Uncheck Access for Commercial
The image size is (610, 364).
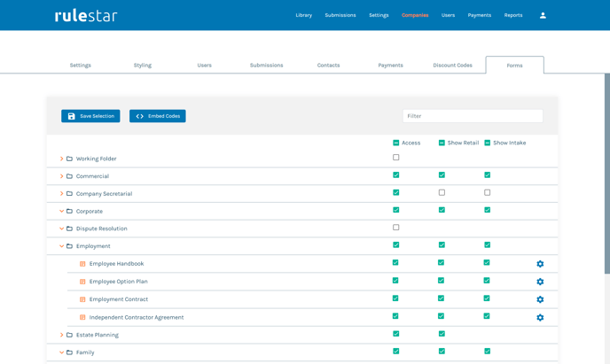(x=396, y=174)
